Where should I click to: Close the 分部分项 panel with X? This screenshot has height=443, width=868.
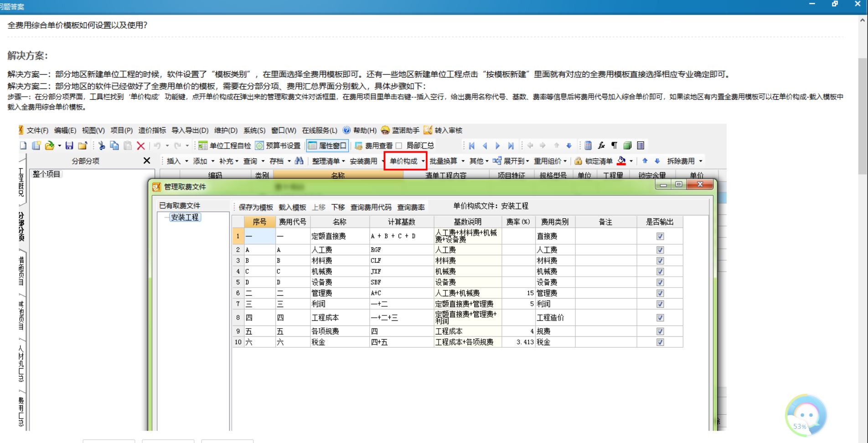tap(147, 160)
